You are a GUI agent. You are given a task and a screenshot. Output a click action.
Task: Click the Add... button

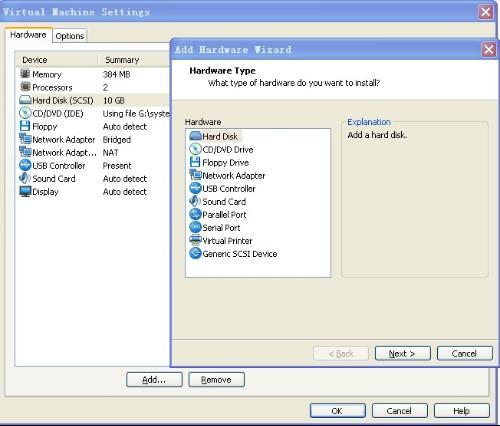154,380
